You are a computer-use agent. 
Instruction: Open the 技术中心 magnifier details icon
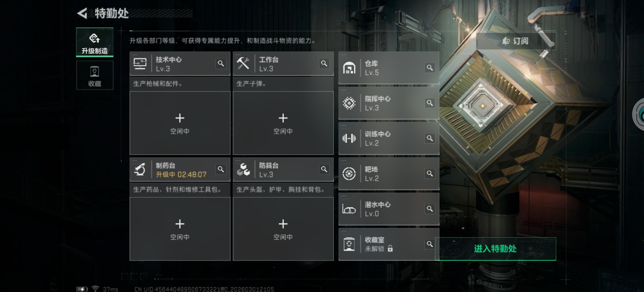pyautogui.click(x=221, y=63)
